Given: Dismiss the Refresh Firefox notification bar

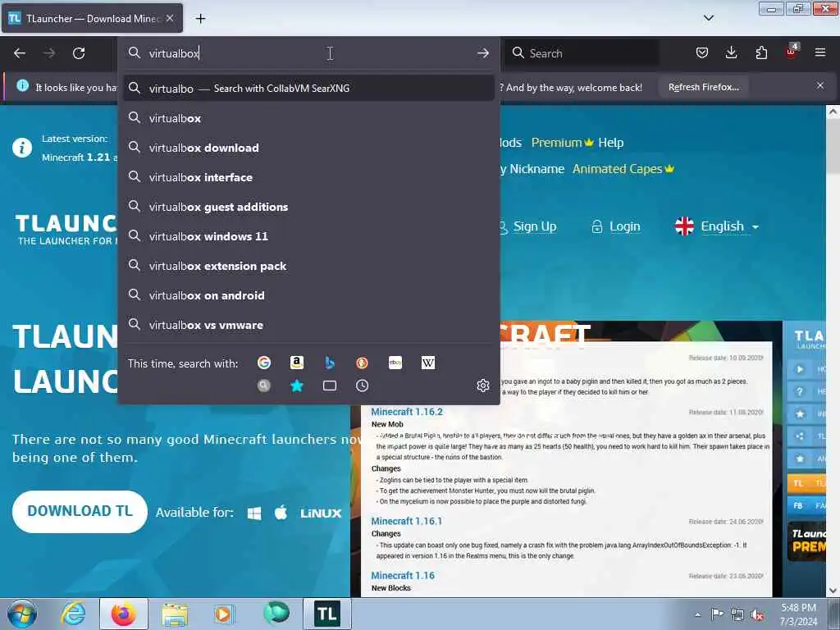Looking at the screenshot, I should pos(820,85).
